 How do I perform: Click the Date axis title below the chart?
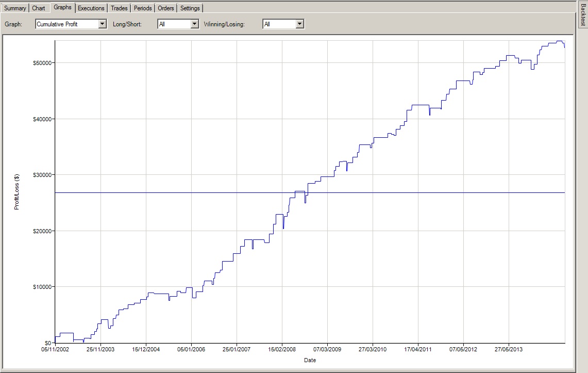tap(310, 360)
